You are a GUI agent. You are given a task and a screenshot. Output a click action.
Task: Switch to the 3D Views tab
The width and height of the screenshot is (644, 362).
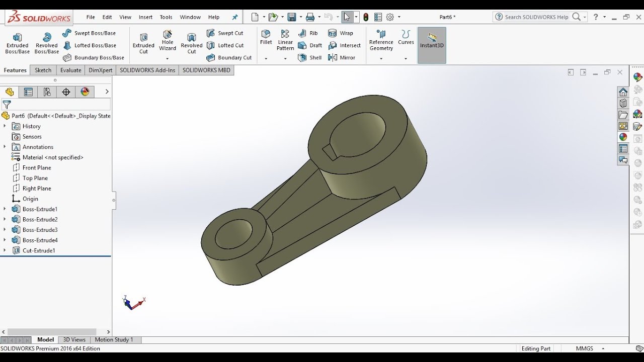point(74,340)
